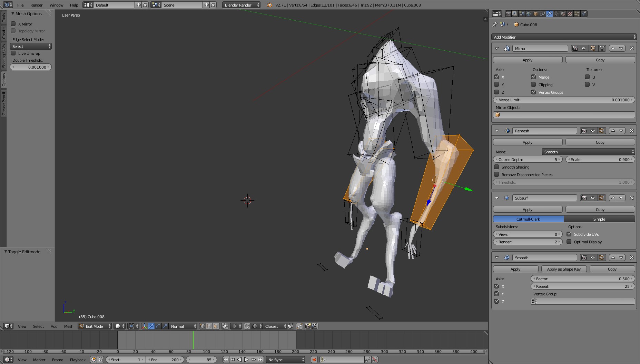Switch to the World properties globe icon
The width and height of the screenshot is (640, 364).
(529, 14)
